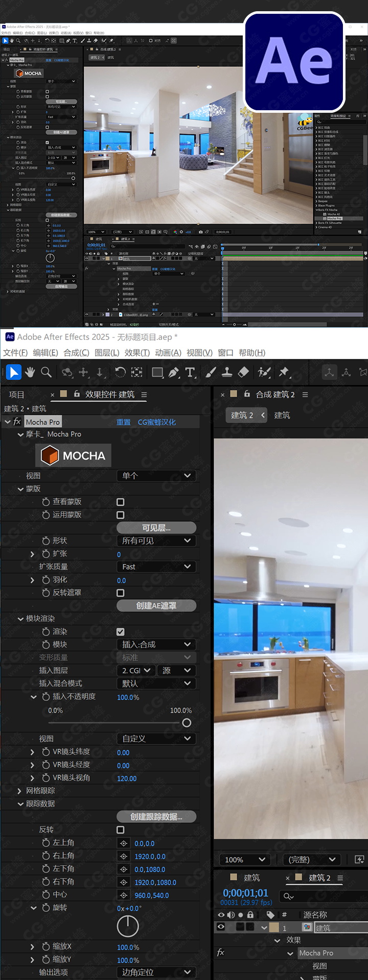
Task: Click the 中心 crosshair point picker
Action: (123, 895)
